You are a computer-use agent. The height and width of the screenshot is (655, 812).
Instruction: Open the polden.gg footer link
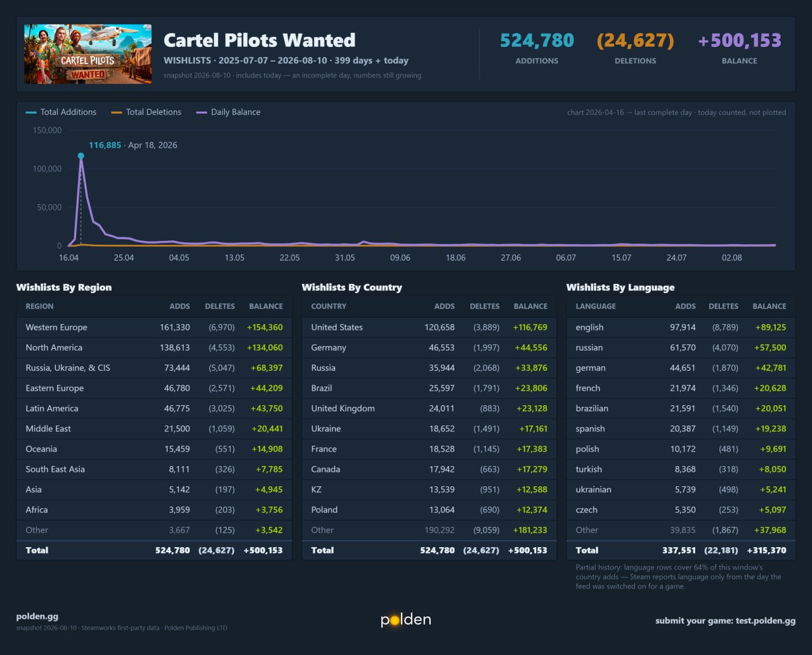(x=37, y=616)
